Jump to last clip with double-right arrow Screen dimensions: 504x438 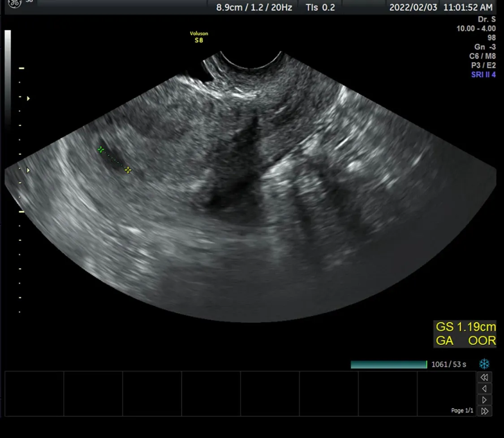[x=484, y=411]
